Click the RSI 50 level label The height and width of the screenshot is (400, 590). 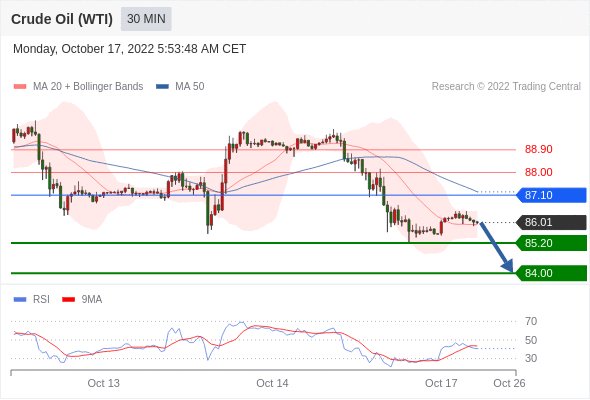531,340
